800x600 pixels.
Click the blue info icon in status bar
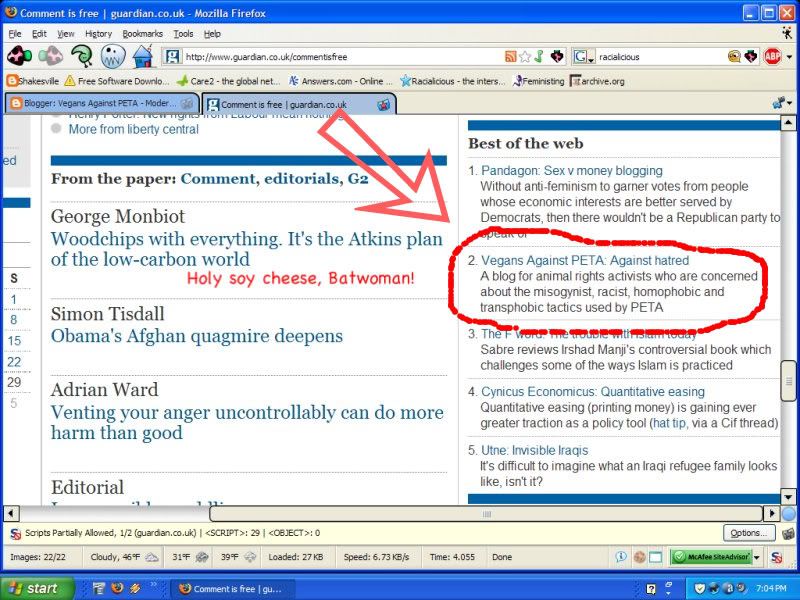coord(621,557)
